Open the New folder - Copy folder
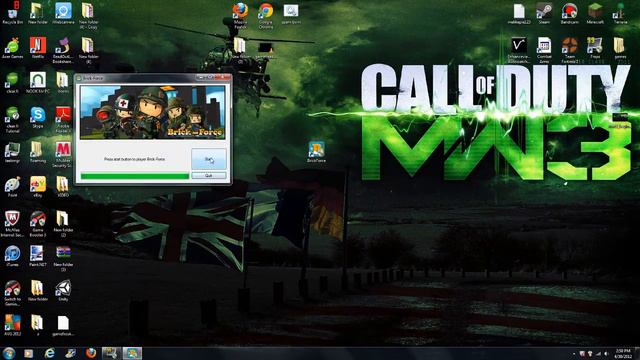 click(88, 16)
